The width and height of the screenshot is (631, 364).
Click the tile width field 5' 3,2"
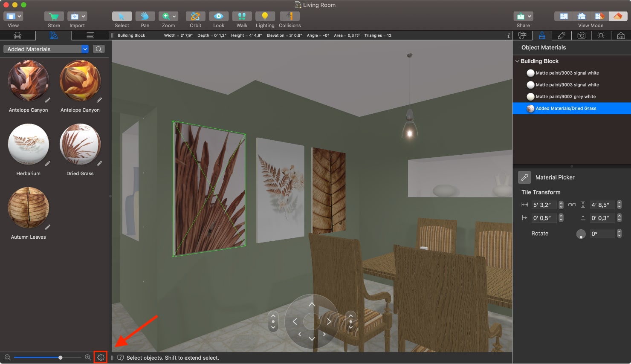click(x=544, y=205)
